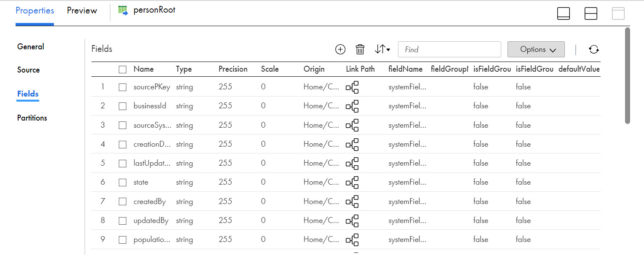Viewport: 644px width, 266px height.
Task: Check the sourceSys... field checkbox
Action: tap(123, 125)
